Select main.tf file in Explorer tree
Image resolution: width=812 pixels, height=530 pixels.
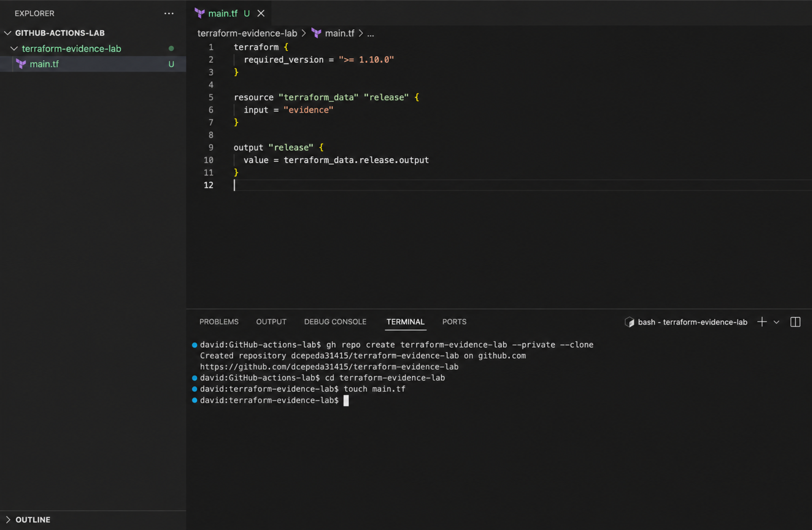93,64
